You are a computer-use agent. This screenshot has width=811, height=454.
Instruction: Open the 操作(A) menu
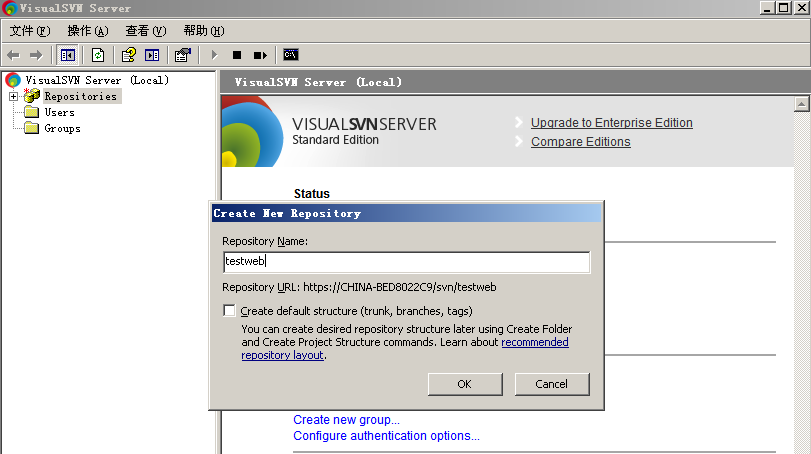pyautogui.click(x=88, y=31)
